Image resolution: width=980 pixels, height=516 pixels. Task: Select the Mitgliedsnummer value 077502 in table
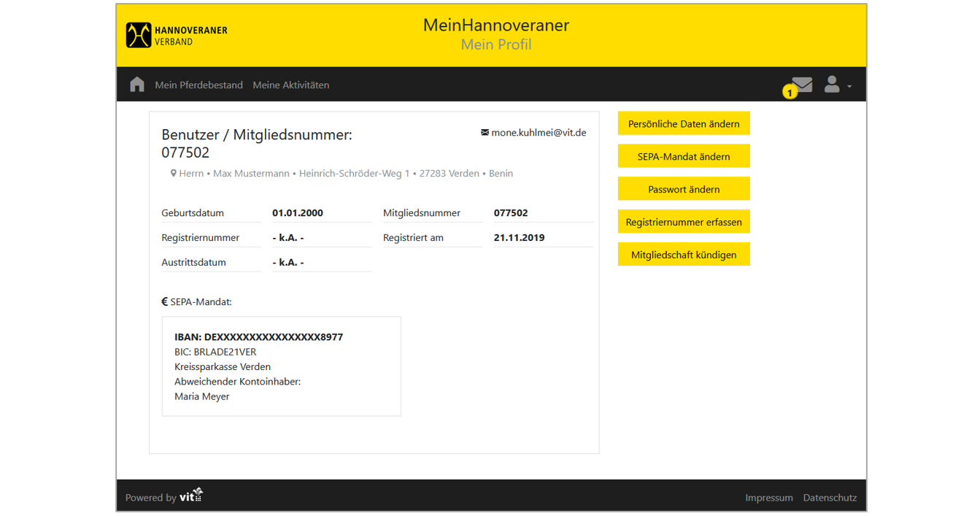pos(511,213)
